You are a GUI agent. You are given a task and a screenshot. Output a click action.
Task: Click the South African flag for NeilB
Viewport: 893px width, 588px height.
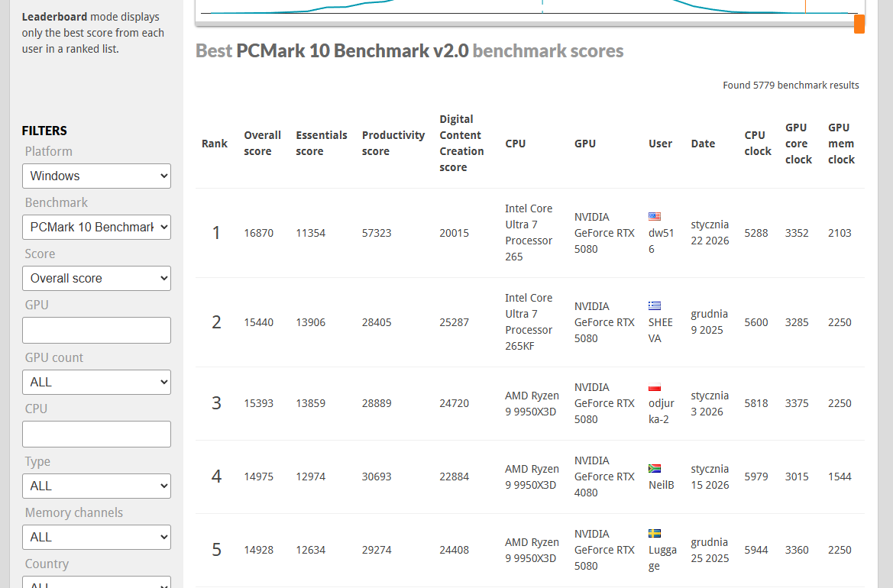pyautogui.click(x=655, y=468)
